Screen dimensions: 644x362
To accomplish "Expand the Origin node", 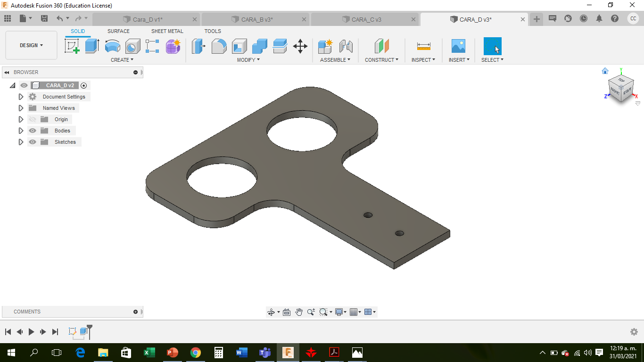I will click(21, 119).
